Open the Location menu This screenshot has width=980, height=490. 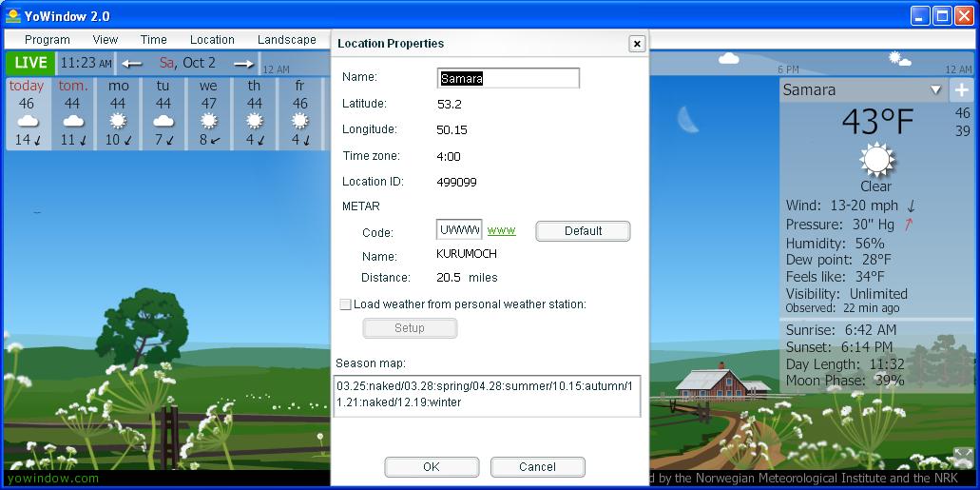(x=212, y=39)
